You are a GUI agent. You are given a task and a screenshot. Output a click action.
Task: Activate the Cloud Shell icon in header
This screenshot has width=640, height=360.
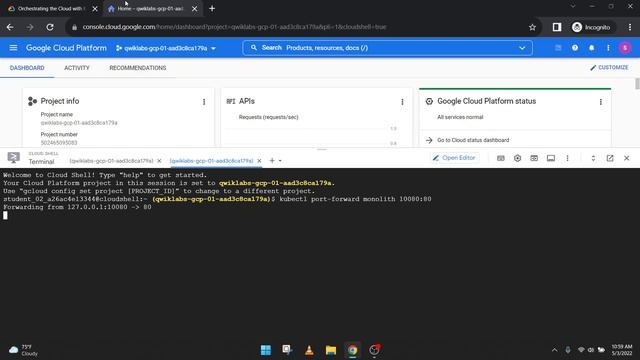point(558,48)
